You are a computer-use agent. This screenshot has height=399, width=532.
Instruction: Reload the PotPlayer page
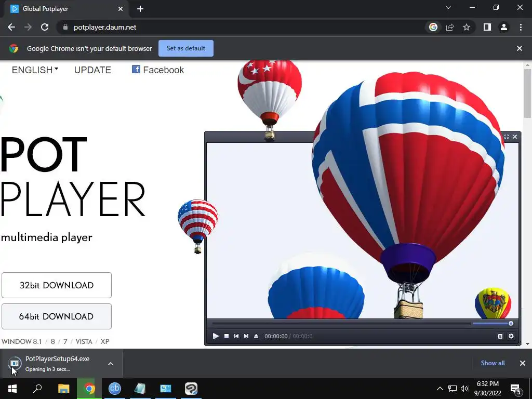point(45,27)
